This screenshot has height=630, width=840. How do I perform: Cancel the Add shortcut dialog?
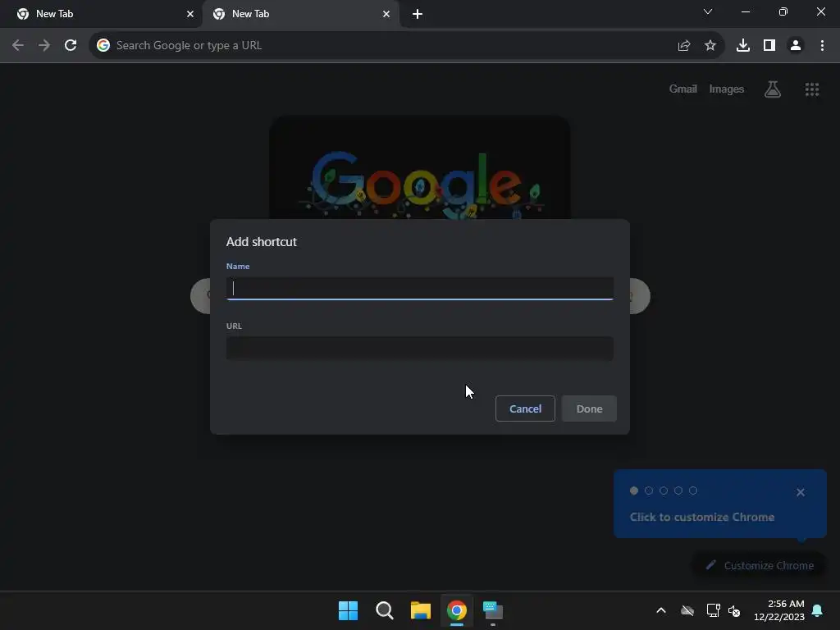[x=525, y=409]
